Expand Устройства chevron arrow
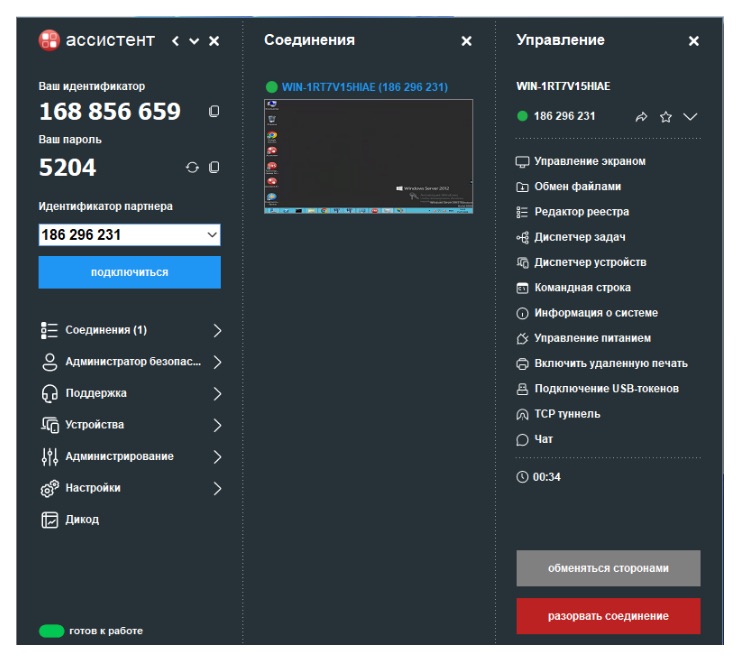This screenshot has width=743, height=660. tap(217, 425)
